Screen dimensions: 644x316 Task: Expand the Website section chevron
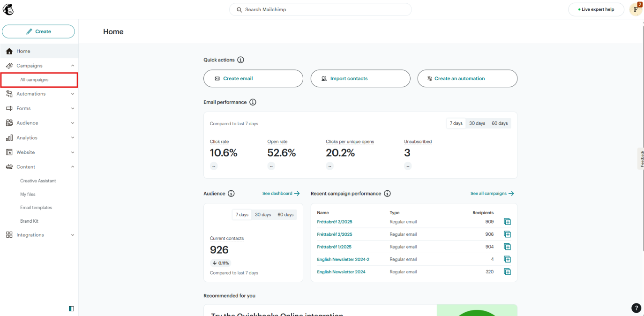click(72, 152)
